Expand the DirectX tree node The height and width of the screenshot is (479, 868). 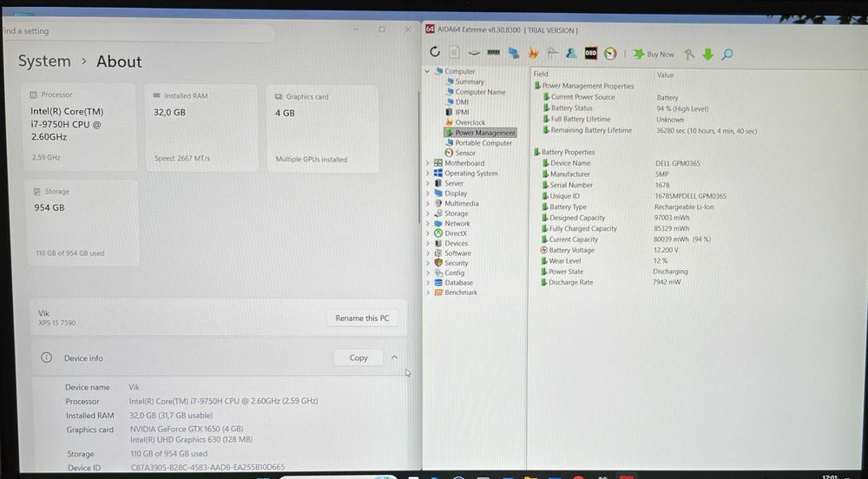(x=427, y=233)
